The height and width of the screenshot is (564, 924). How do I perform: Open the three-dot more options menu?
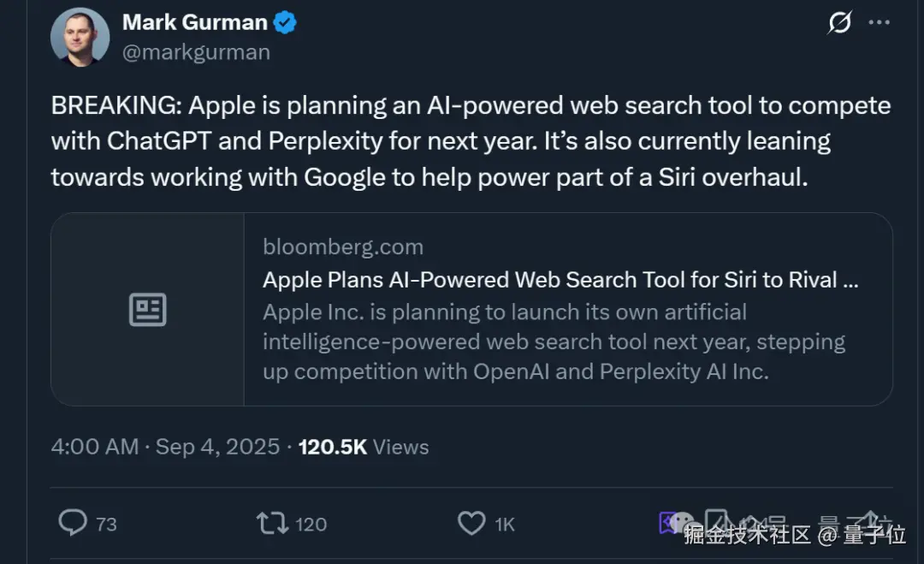coord(880,23)
